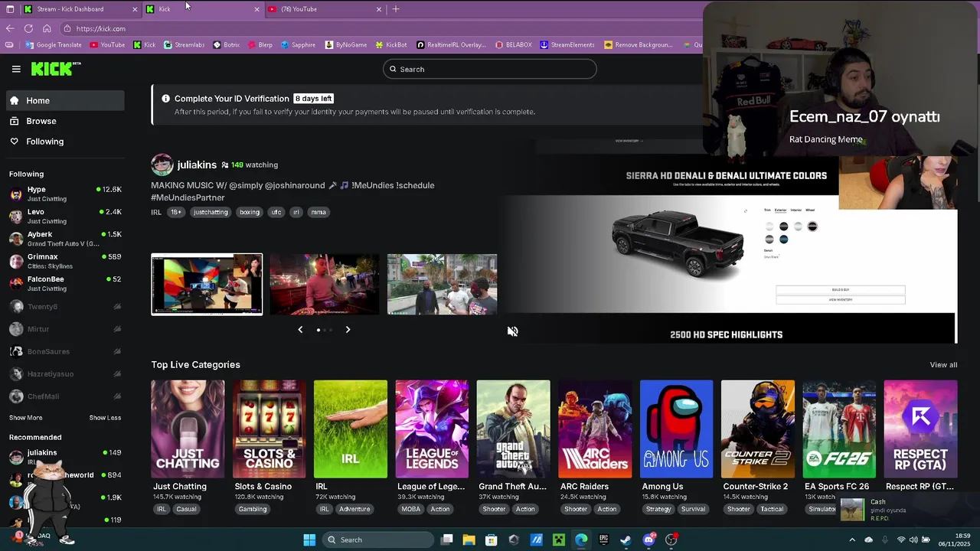Viewport: 980px width, 551px height.
Task: Open Steam from taskbar
Action: (x=626, y=540)
